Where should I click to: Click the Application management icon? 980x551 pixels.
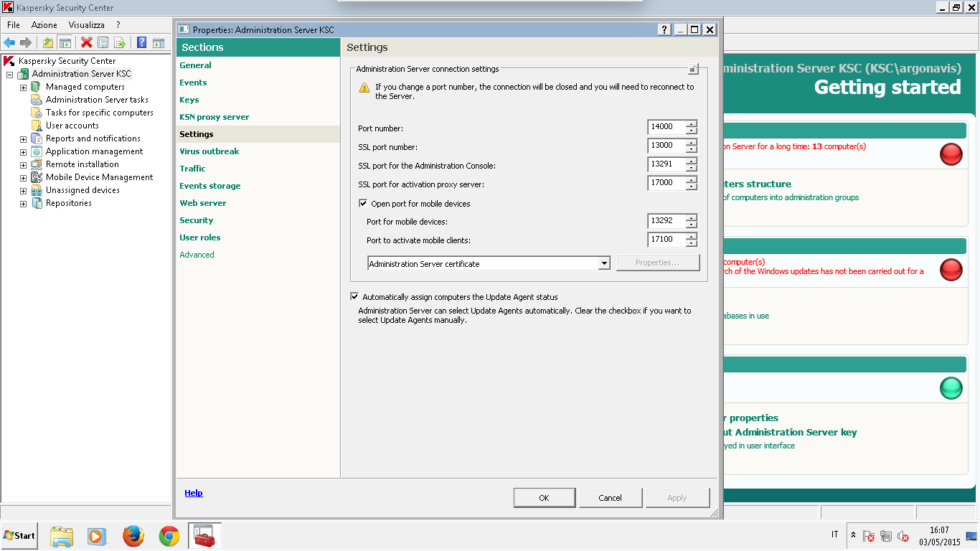click(x=37, y=151)
